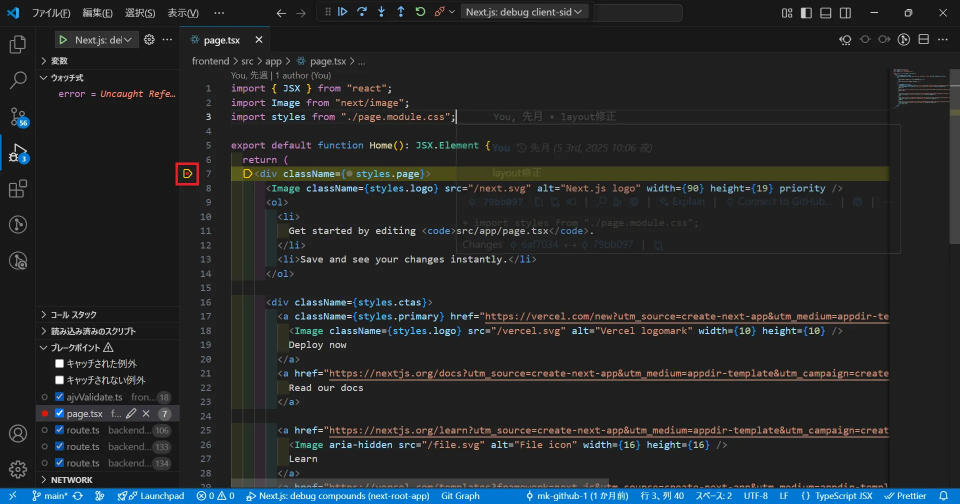
Task: Open Launchpad from the status bar
Action: pyautogui.click(x=151, y=496)
